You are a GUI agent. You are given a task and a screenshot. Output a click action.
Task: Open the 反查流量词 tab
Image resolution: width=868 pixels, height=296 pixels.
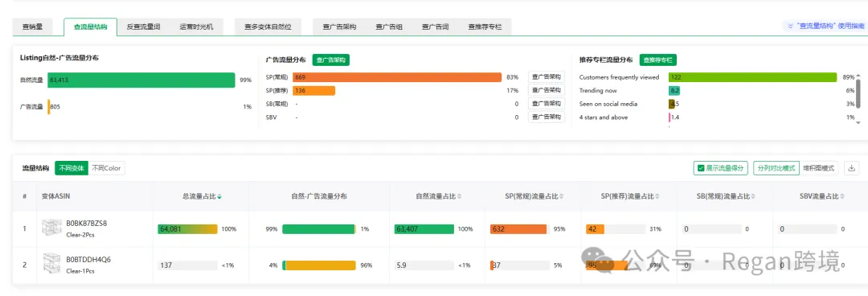pos(143,27)
